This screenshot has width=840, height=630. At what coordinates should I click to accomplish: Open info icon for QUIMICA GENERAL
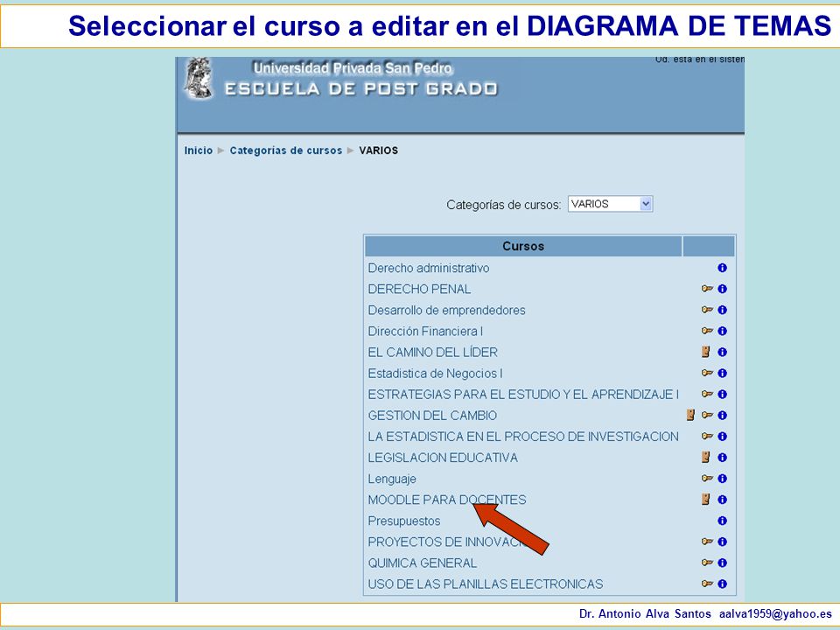[x=722, y=563]
